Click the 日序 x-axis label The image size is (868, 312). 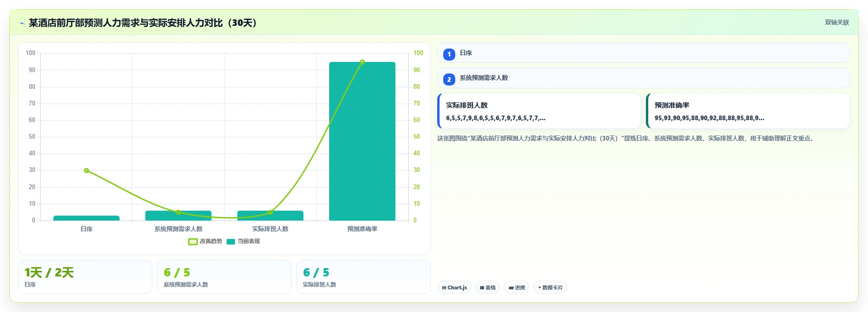86,229
